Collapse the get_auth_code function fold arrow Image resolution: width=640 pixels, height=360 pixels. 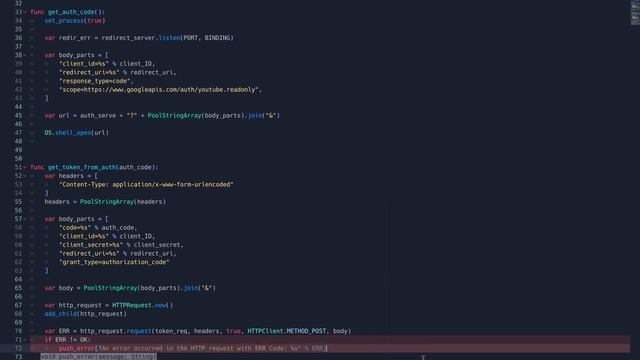[25, 12]
